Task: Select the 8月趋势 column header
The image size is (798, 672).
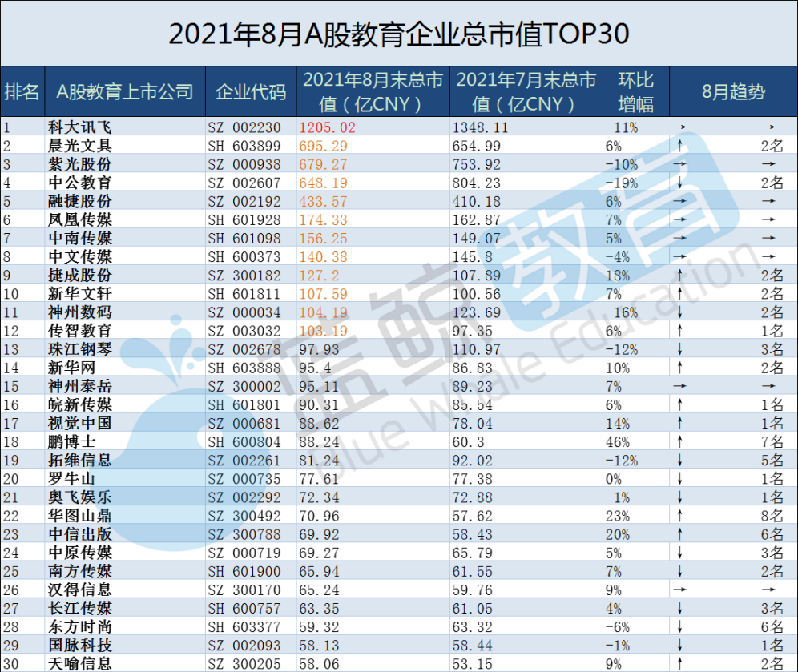Action: [x=733, y=92]
